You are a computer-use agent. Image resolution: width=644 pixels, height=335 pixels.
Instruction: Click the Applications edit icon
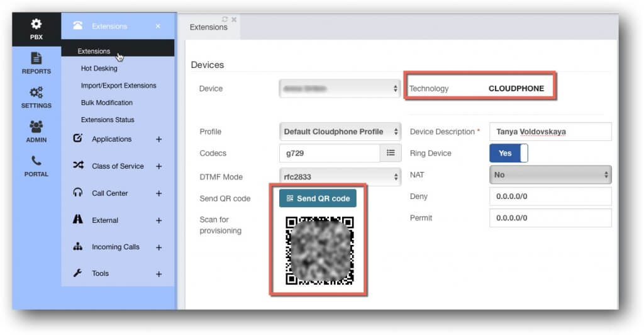pos(77,138)
